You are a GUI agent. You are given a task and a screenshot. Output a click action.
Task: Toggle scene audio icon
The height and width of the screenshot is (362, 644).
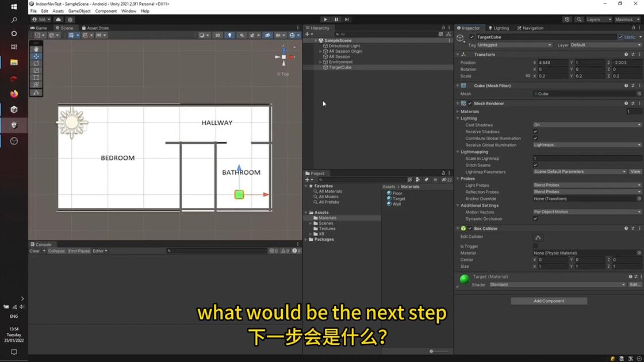pos(241,35)
